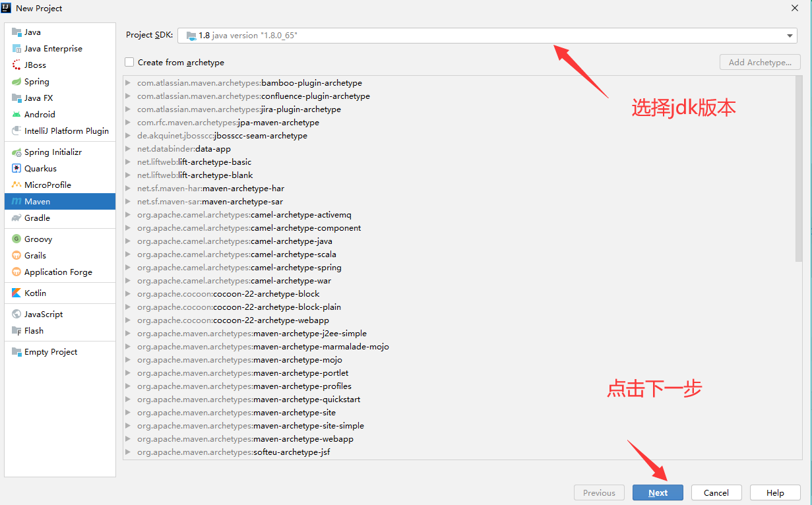Expand maven-archetype-webapp entry
The image size is (812, 505).
point(129,439)
